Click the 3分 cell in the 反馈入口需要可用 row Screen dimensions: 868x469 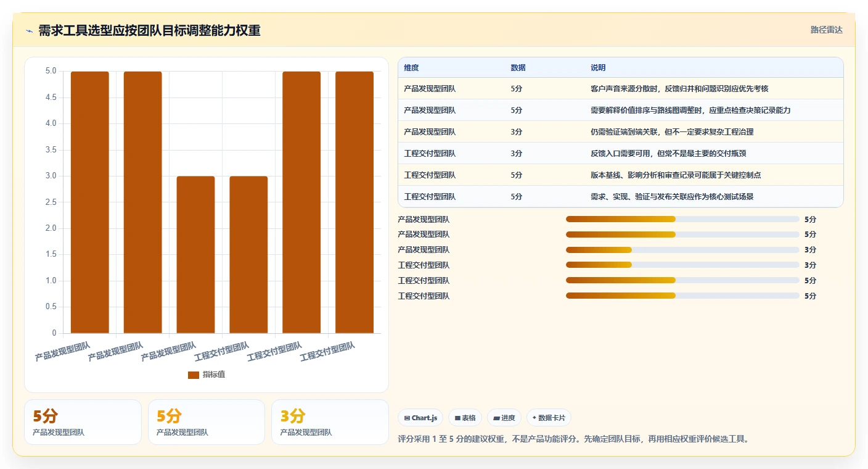click(517, 154)
